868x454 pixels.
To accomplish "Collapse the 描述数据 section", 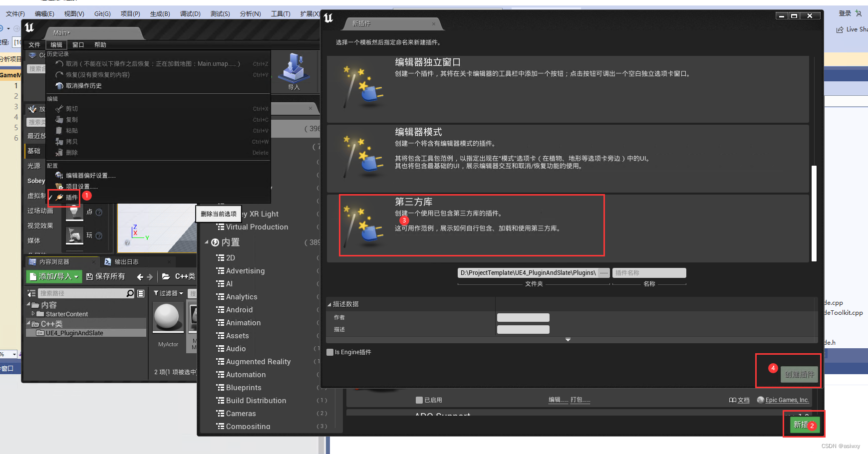I will pos(329,304).
